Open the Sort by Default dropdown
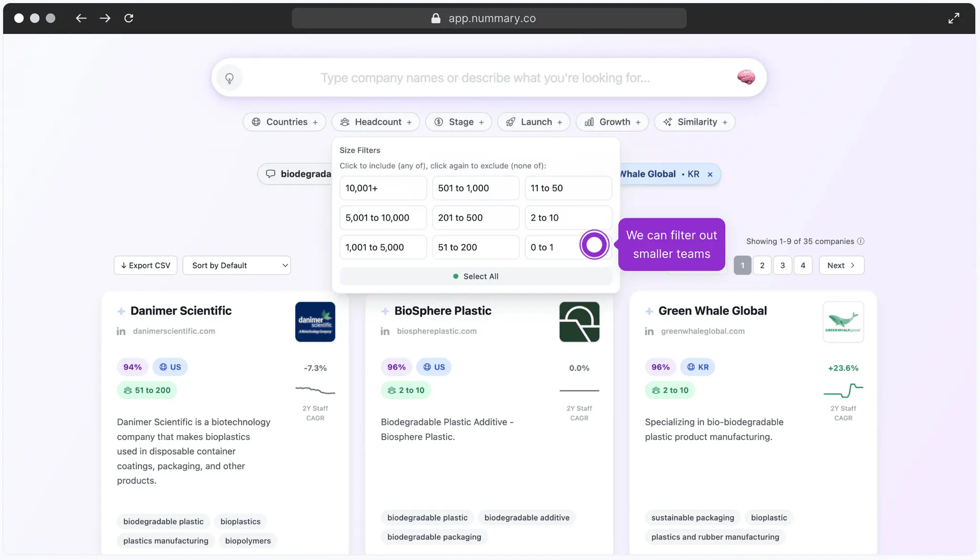The width and height of the screenshot is (980, 560). click(x=236, y=265)
